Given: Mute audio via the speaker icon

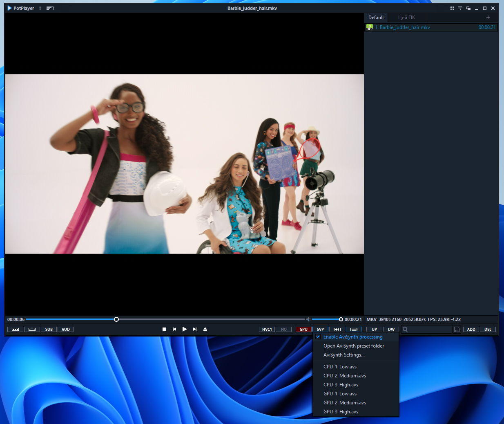Looking at the screenshot, I should [308, 319].
